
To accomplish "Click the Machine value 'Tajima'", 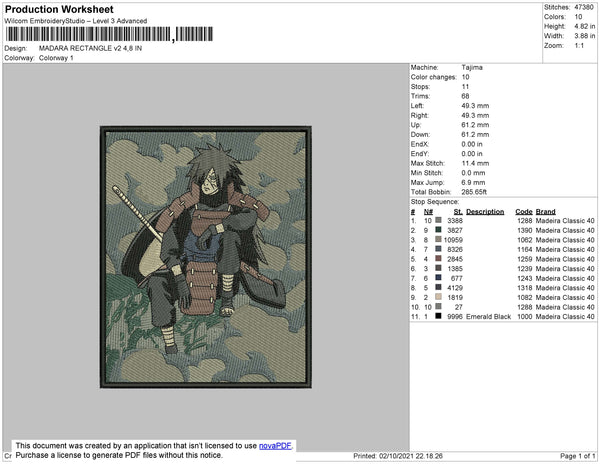I will coord(472,67).
